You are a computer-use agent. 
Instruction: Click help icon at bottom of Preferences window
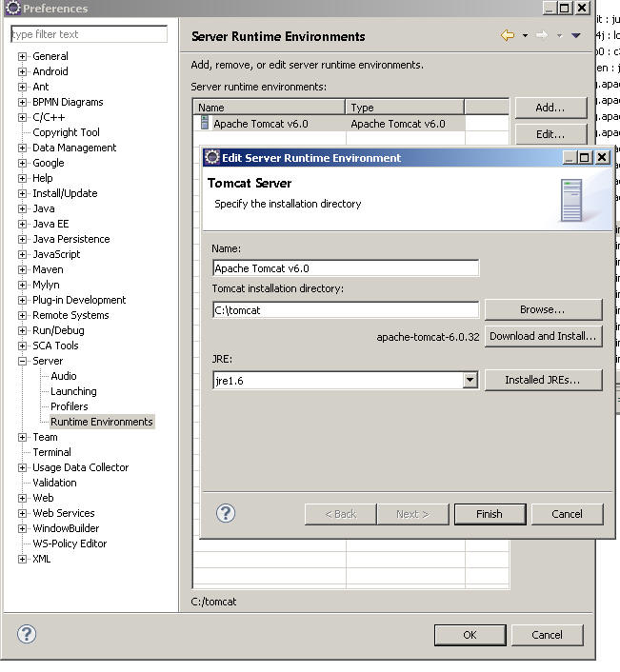tap(27, 634)
